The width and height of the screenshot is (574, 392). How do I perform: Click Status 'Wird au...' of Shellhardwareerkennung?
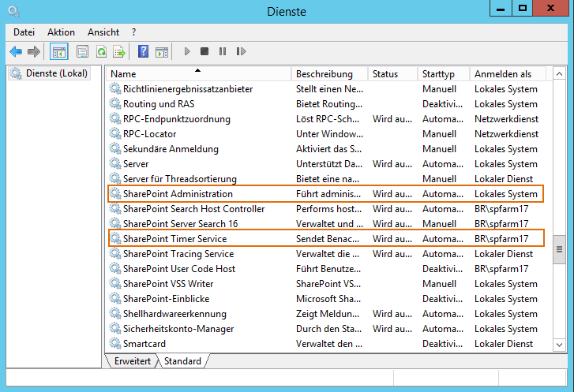pos(392,314)
